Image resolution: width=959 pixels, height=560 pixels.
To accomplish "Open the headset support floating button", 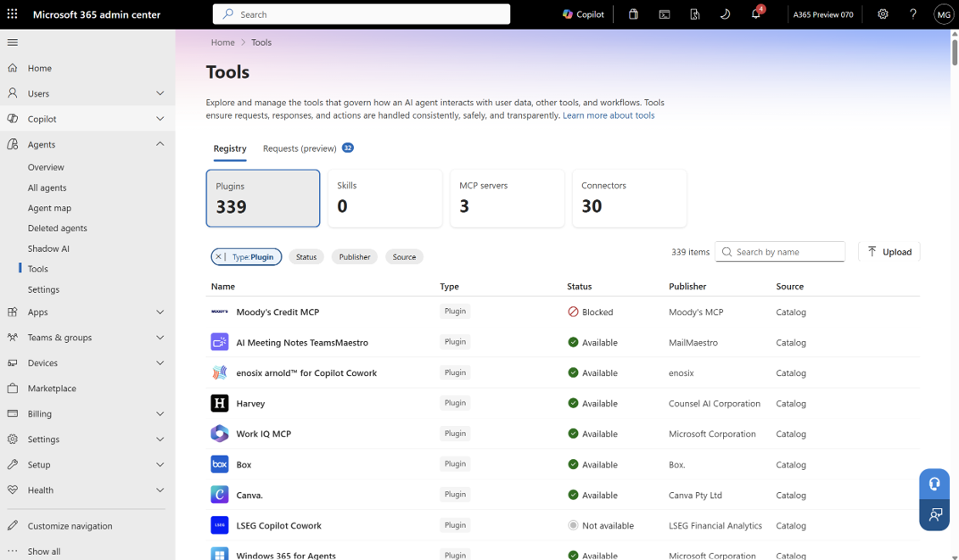I will click(x=934, y=484).
